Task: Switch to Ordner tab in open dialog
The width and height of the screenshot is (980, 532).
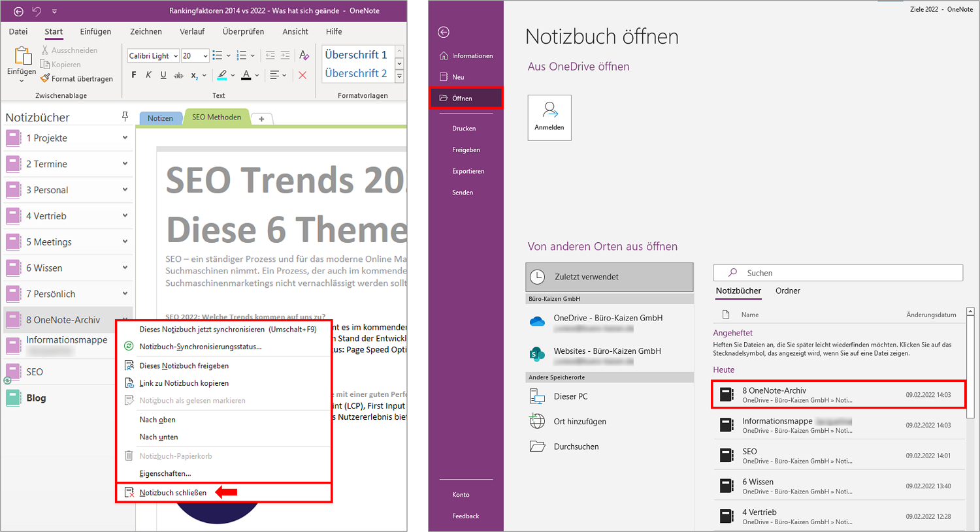Action: click(787, 291)
